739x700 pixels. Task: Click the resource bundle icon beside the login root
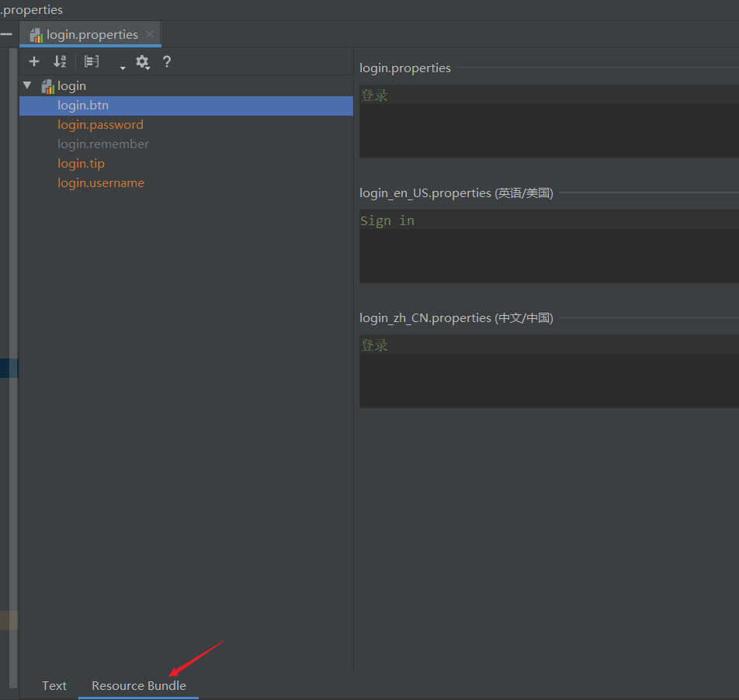click(47, 85)
